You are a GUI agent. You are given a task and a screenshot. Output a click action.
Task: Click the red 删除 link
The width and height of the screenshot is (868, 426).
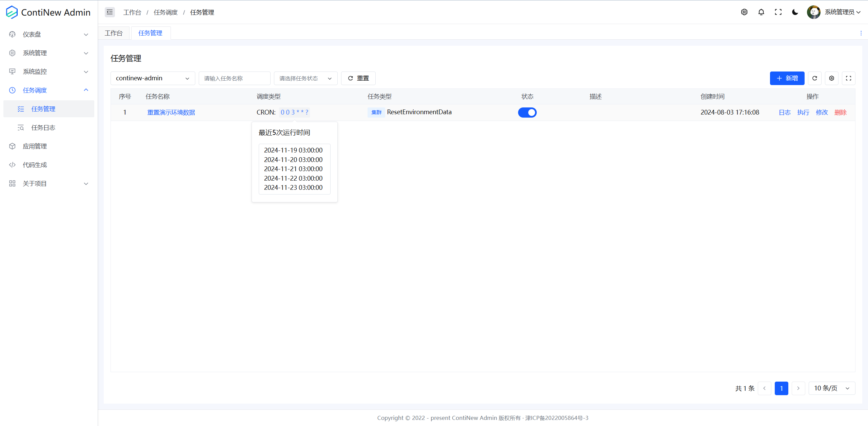(x=841, y=113)
